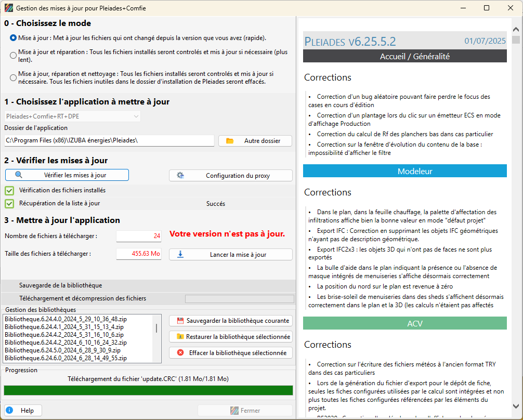
Task: Click the gear icon on proxy configuration
Action: click(180, 175)
